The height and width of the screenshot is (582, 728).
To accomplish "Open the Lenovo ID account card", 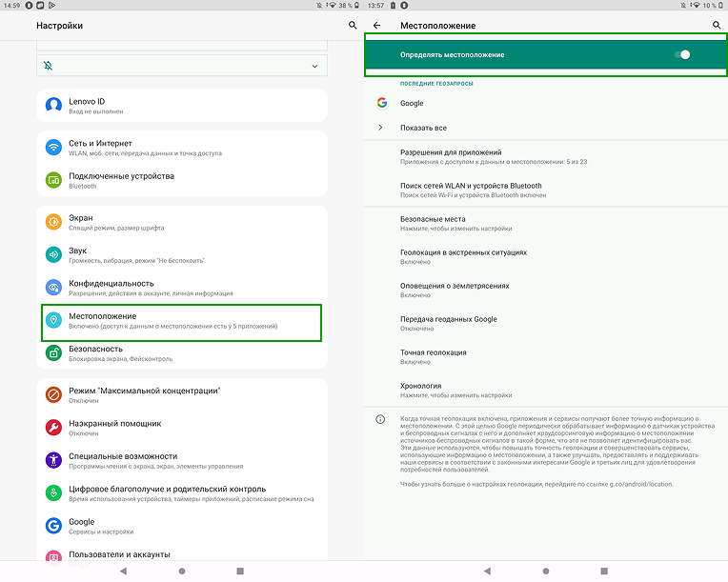I will [181, 105].
